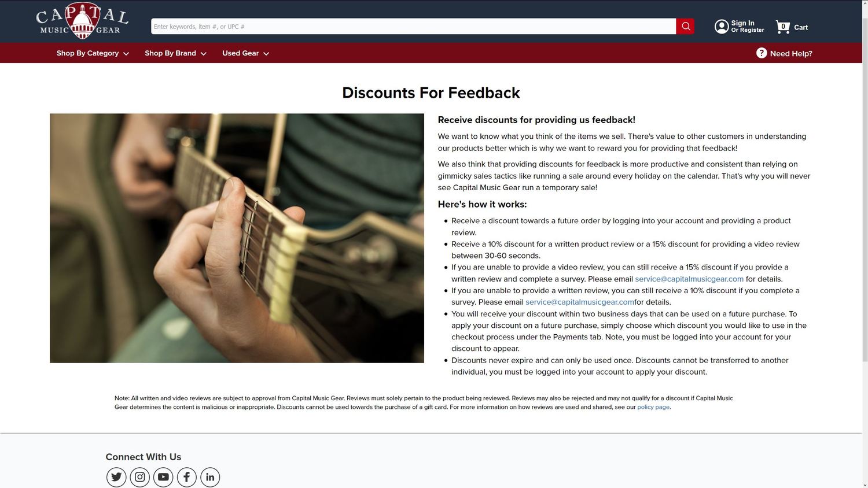Click service email link in video review bullet
The width and height of the screenshot is (868, 488).
(x=689, y=279)
